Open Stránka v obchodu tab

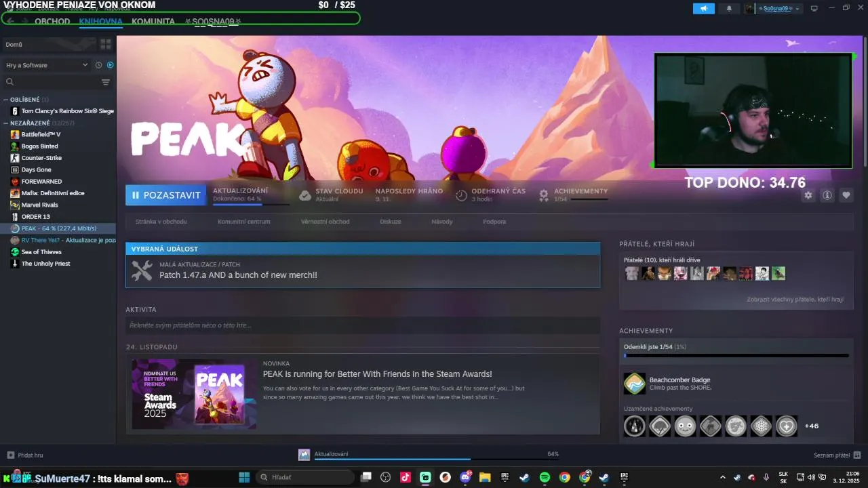coord(161,222)
